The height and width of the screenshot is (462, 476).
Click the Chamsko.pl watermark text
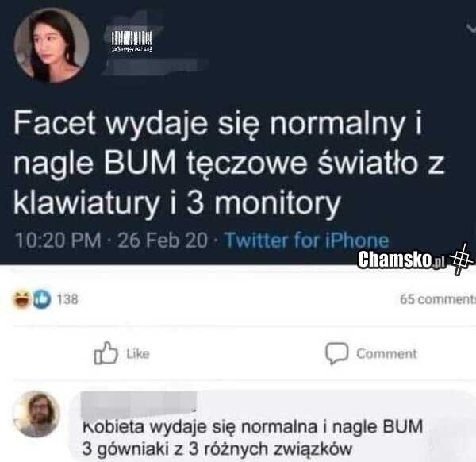(401, 260)
